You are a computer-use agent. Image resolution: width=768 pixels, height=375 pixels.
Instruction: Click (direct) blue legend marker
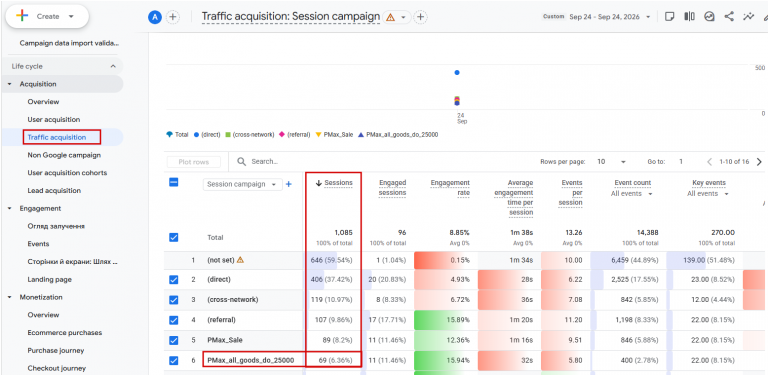click(196, 135)
